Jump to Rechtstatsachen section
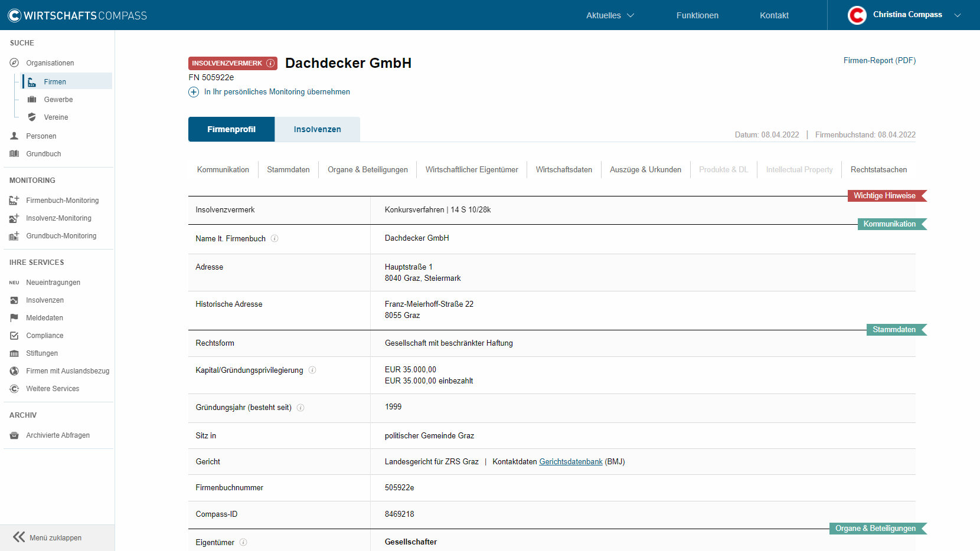The width and height of the screenshot is (980, 551). 878,169
